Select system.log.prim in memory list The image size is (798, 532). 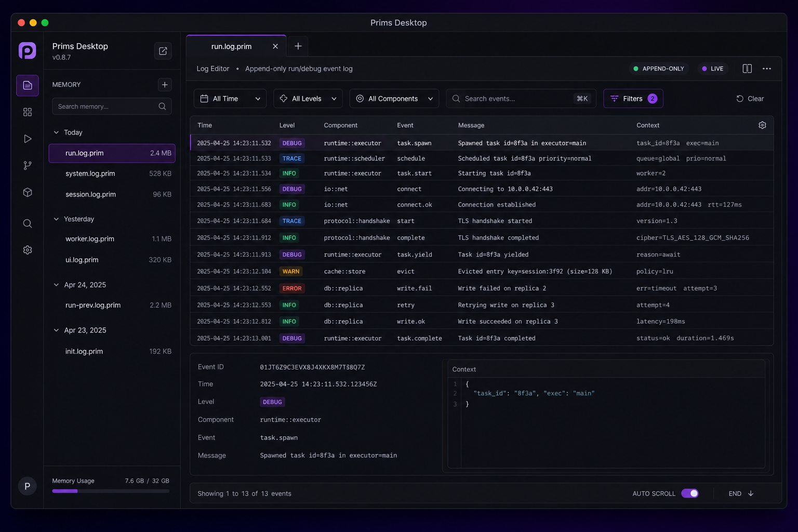coord(112,174)
